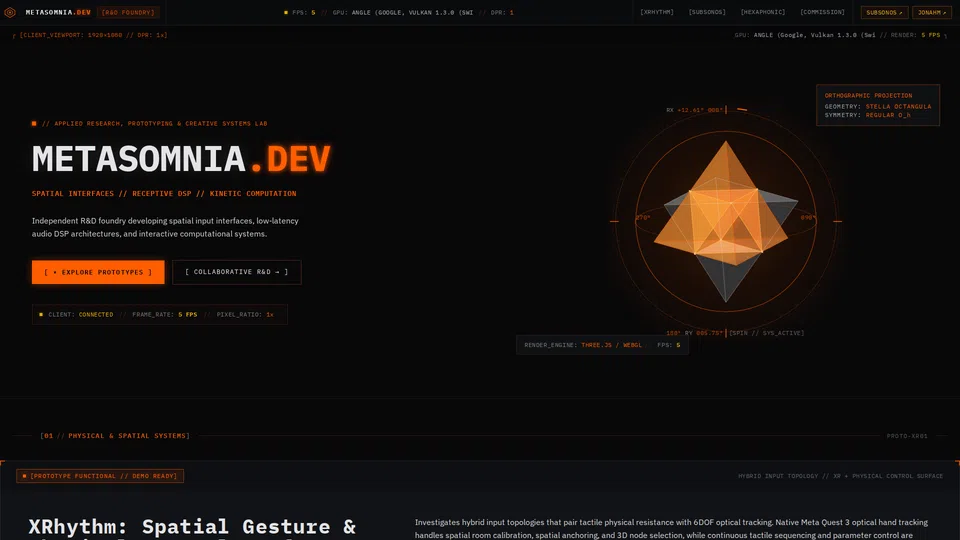
Task: Click the Explore Prototypes button
Action: point(98,272)
